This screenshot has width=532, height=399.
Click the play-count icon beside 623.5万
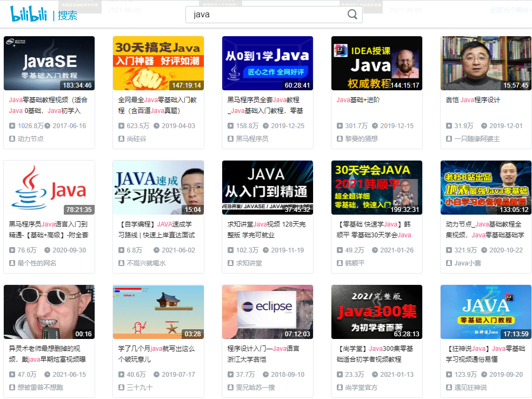coord(122,126)
